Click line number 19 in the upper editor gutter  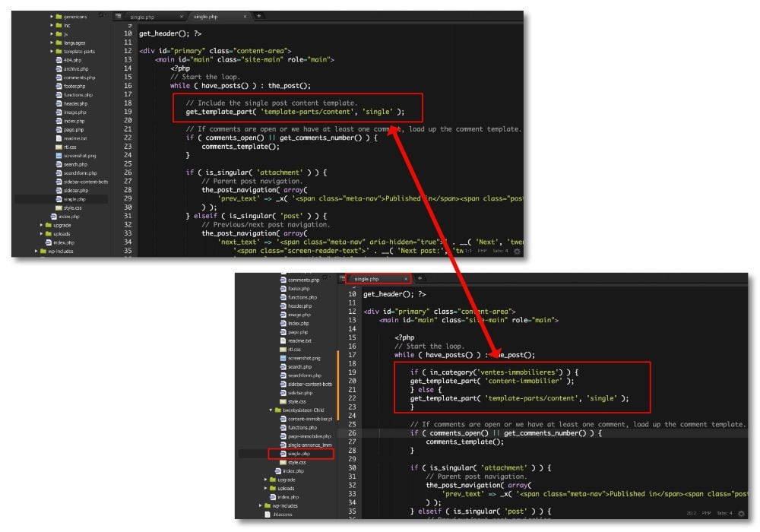(127, 112)
